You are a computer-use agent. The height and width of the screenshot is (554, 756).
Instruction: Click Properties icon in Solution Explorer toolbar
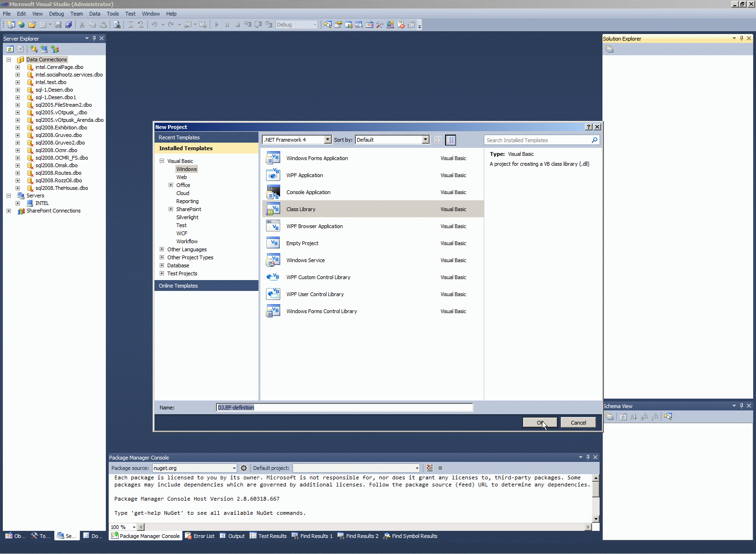tap(610, 49)
